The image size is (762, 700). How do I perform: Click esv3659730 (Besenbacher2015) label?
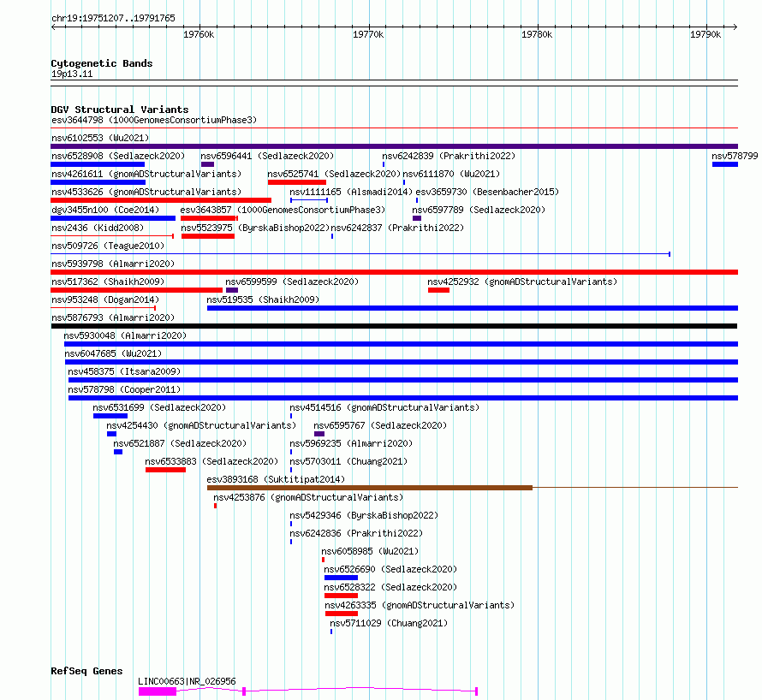487,192
